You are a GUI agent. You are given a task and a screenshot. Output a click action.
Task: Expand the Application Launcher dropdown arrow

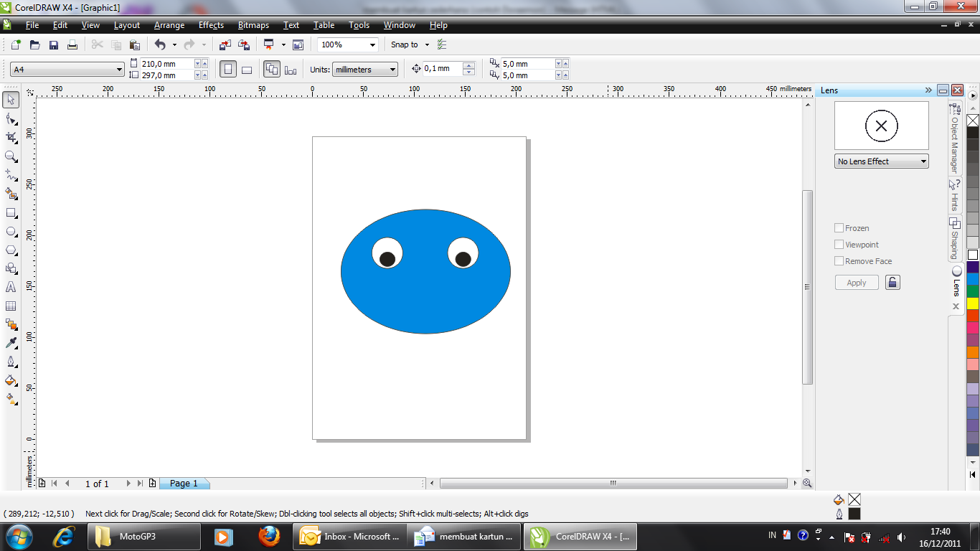coord(283,44)
